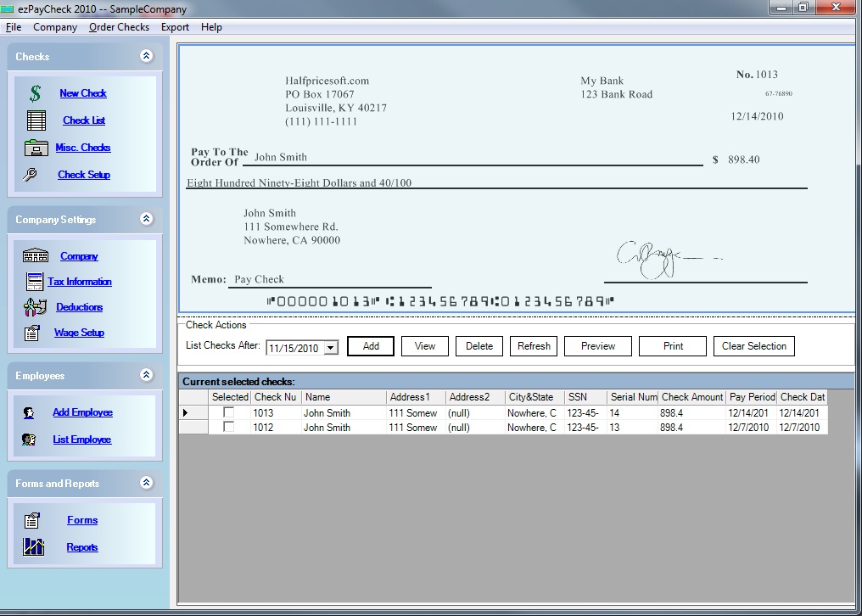Open the Forms link
This screenshot has width=862, height=616.
[82, 520]
